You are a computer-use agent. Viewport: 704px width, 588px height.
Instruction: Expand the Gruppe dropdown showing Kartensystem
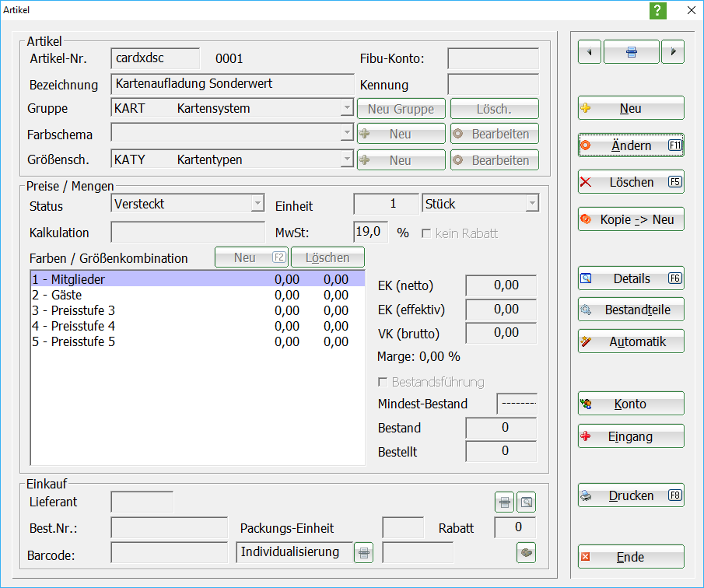pyautogui.click(x=347, y=109)
